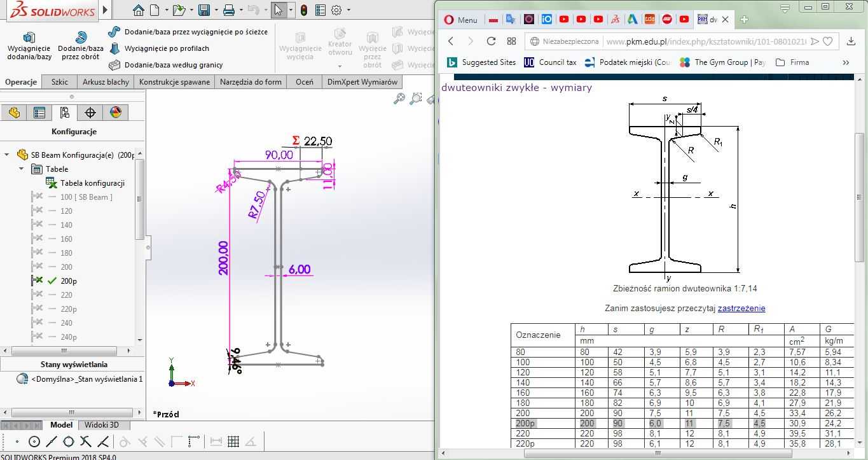Click Wyciągnięcie dodania/bazy extrude tool
The image size is (868, 460).
(x=29, y=46)
